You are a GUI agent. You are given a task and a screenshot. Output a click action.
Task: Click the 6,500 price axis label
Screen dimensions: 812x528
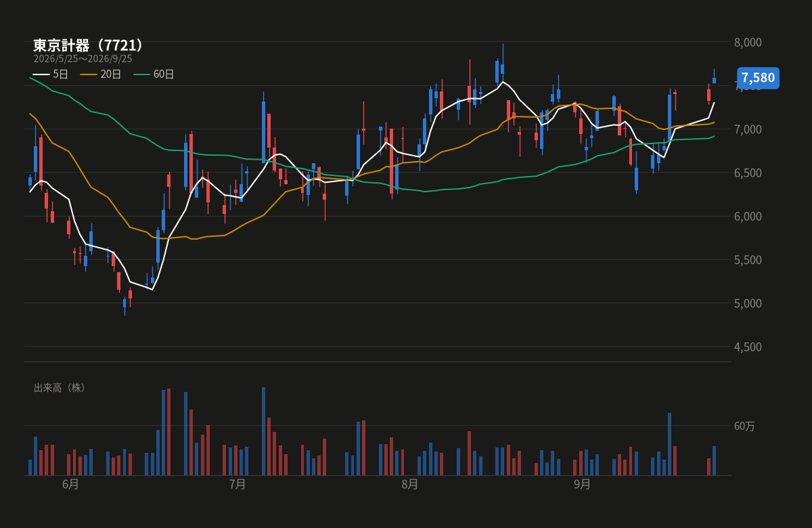pos(748,173)
